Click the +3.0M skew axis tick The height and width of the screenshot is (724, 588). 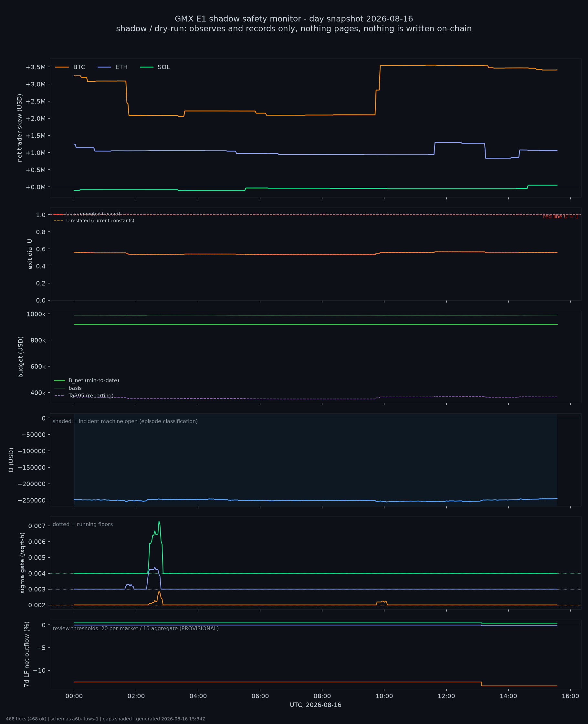coord(36,84)
